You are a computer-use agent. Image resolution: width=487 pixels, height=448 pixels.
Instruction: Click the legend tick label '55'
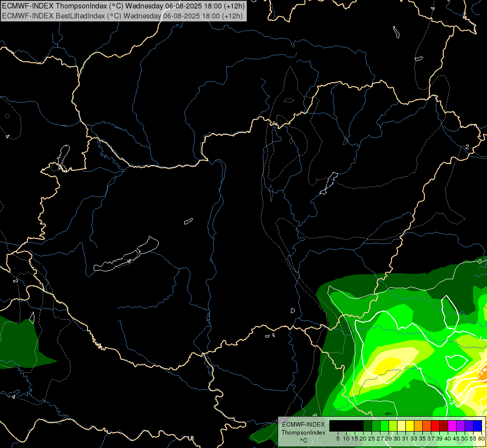(x=473, y=439)
